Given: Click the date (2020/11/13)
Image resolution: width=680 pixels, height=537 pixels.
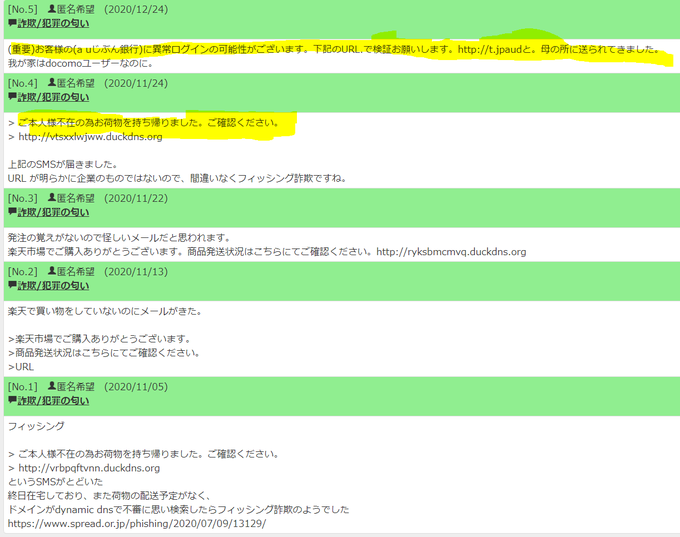Looking at the screenshot, I should click(136, 272).
